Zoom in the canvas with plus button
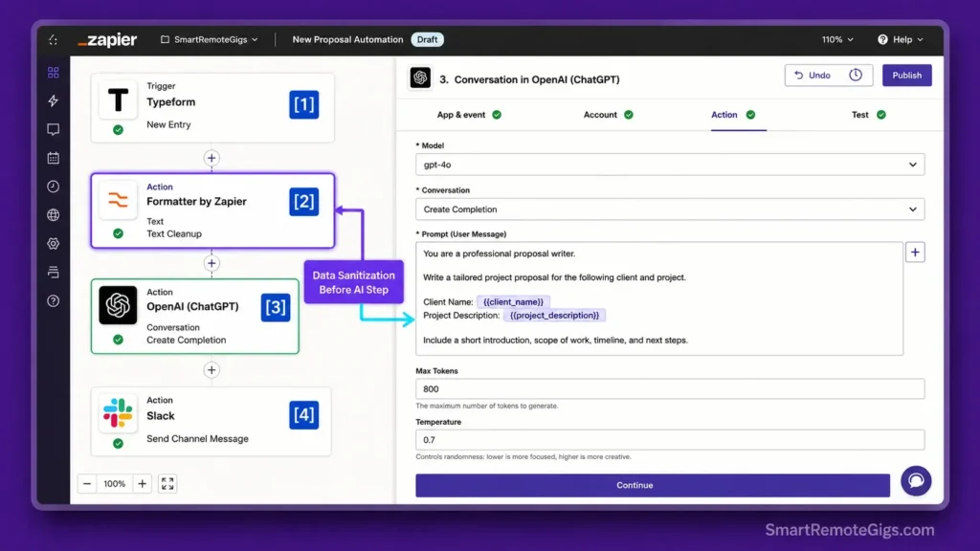This screenshot has width=980, height=551. pos(143,483)
